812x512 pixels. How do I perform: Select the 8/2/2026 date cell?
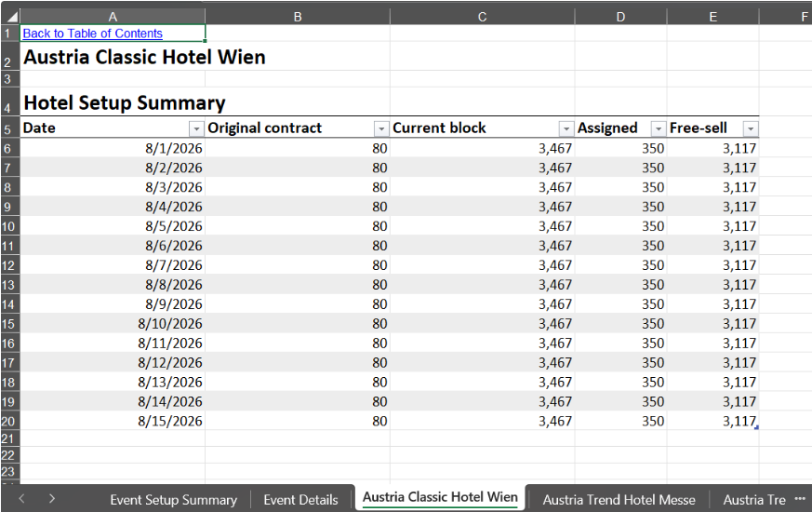[x=113, y=168]
